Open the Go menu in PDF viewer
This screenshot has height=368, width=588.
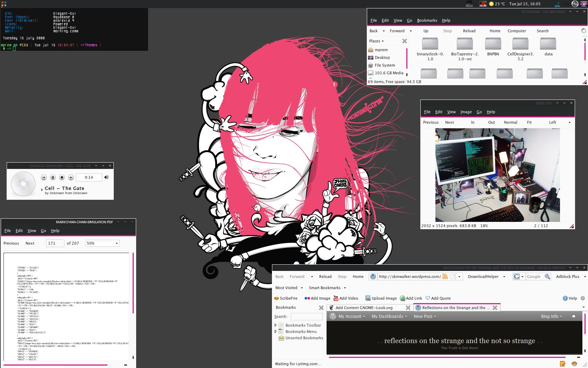[43, 231]
